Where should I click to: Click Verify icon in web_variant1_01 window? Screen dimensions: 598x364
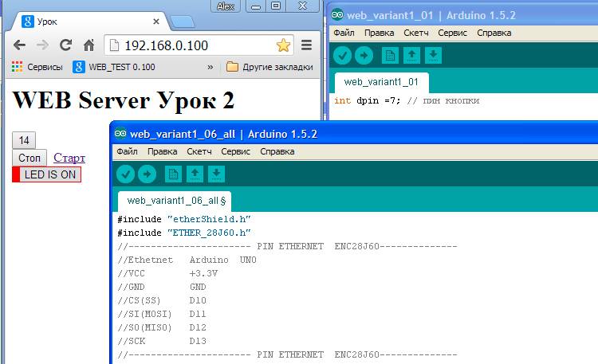pos(343,56)
